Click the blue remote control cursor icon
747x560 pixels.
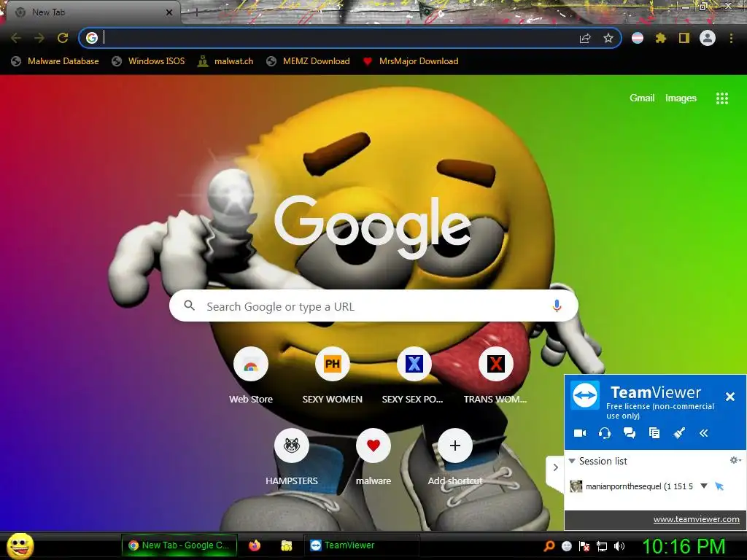pyautogui.click(x=719, y=486)
